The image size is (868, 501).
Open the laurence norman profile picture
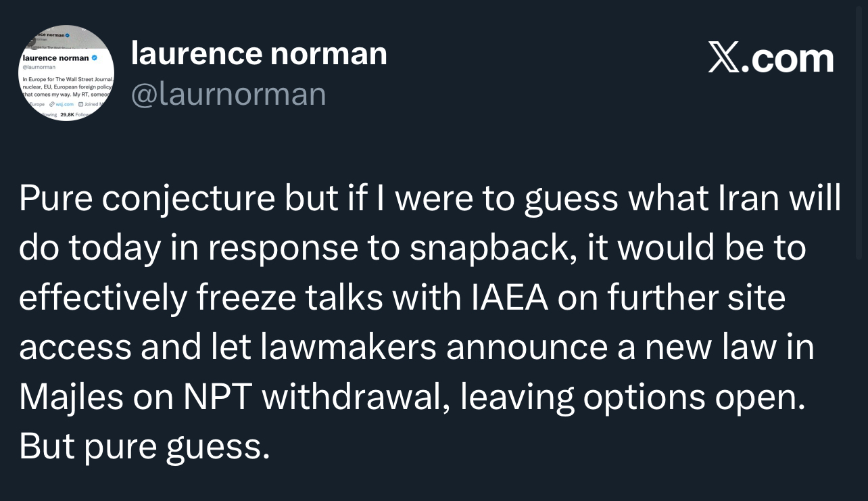pos(66,74)
